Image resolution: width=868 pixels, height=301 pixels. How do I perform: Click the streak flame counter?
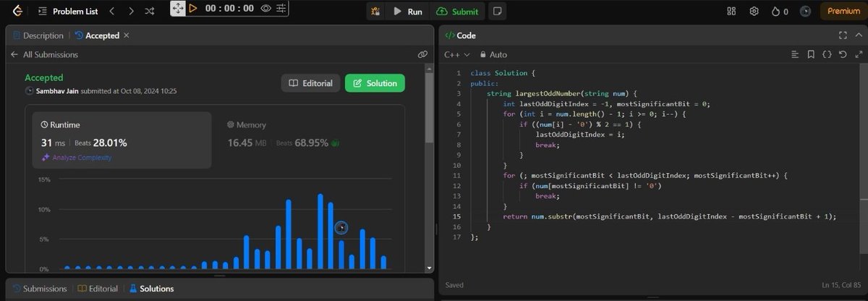(779, 12)
